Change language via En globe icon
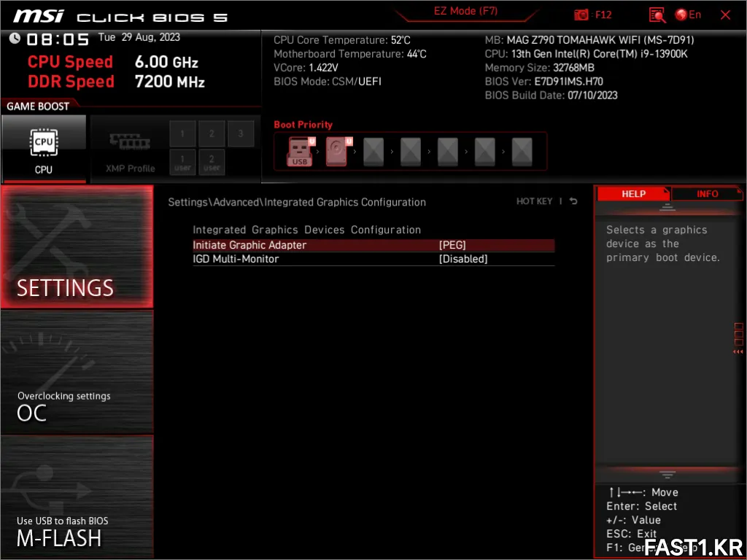Viewport: 747px width, 560px height. tap(688, 15)
